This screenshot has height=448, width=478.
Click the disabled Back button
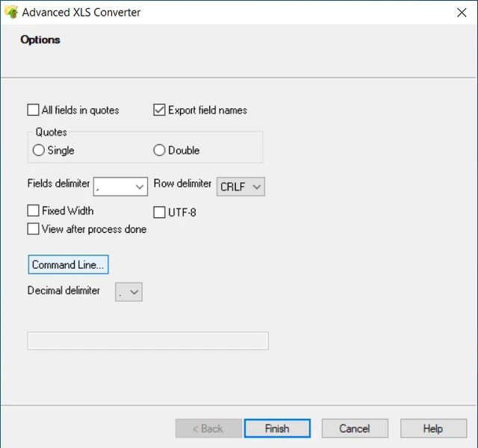tap(208, 429)
